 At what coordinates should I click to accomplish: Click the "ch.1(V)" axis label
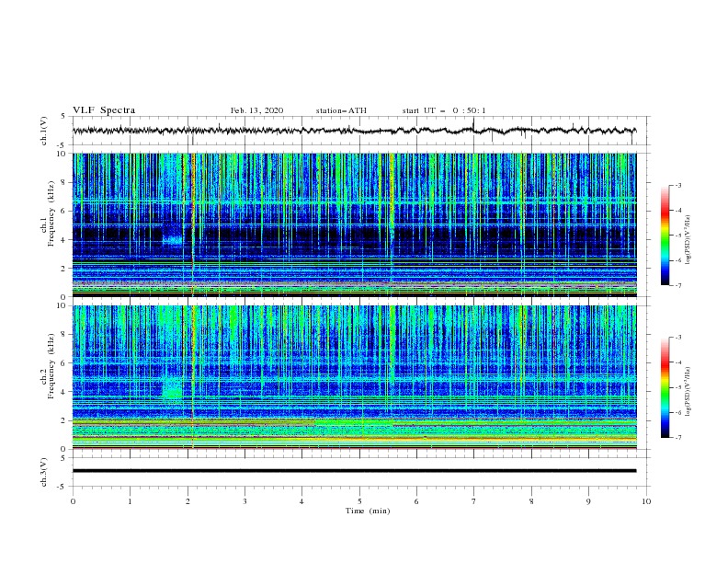tap(44, 131)
